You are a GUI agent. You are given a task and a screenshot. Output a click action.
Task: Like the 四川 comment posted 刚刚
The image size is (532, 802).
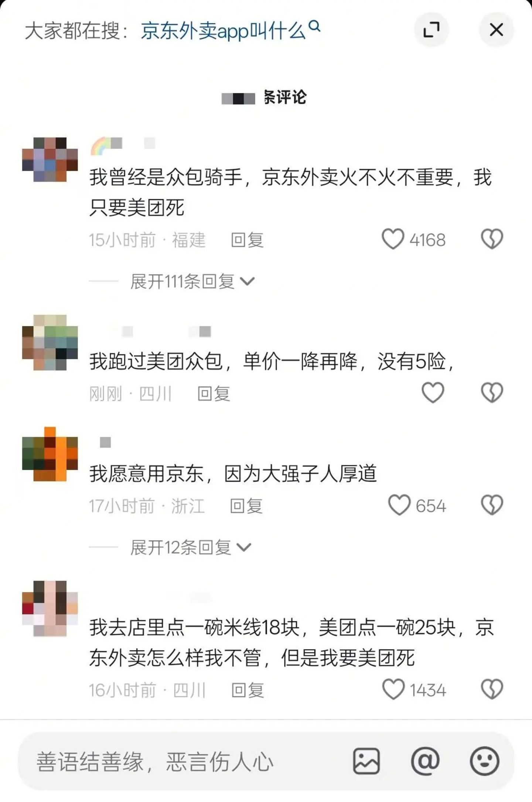pos(433,392)
